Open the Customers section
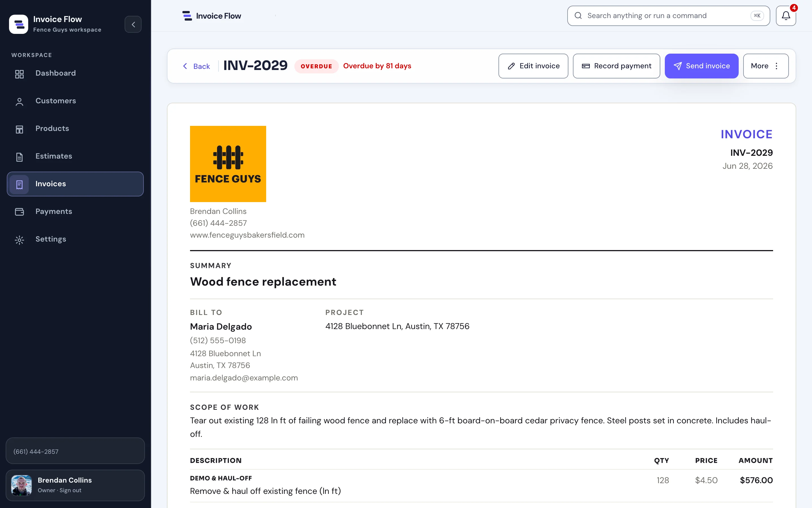Viewport: 812px width, 508px height. pyautogui.click(x=75, y=101)
